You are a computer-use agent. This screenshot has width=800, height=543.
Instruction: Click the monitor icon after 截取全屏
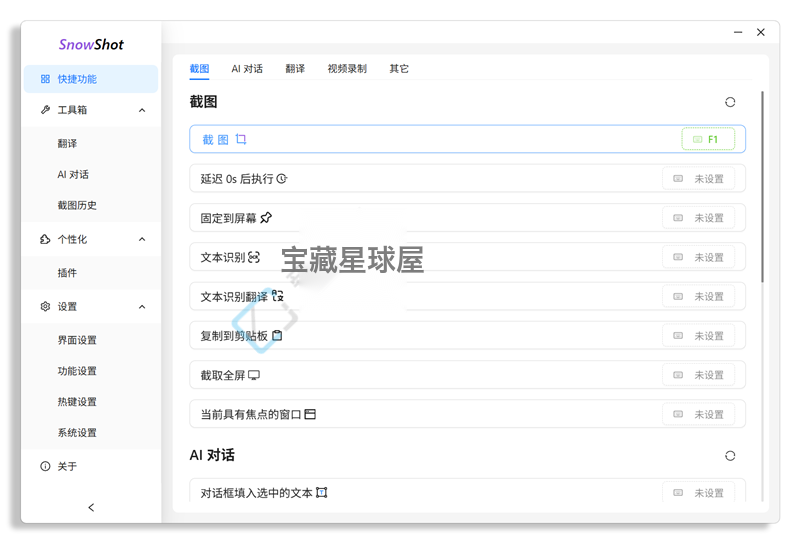[x=254, y=375]
